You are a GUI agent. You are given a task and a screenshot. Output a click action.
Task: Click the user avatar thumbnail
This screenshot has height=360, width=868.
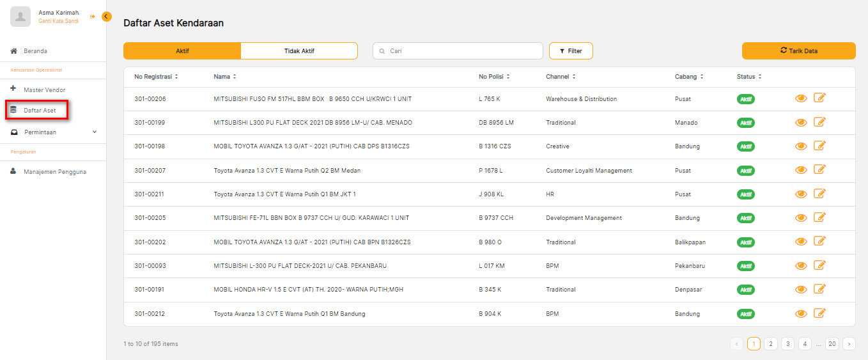point(20,17)
